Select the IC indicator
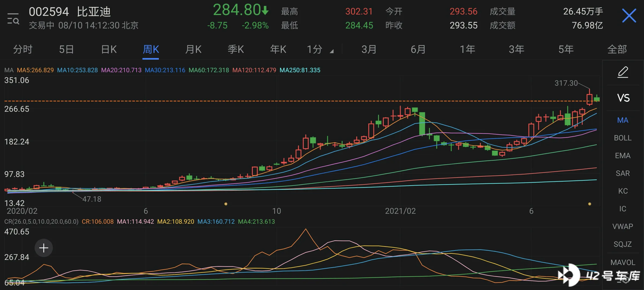This screenshot has width=644, height=290. point(623,209)
